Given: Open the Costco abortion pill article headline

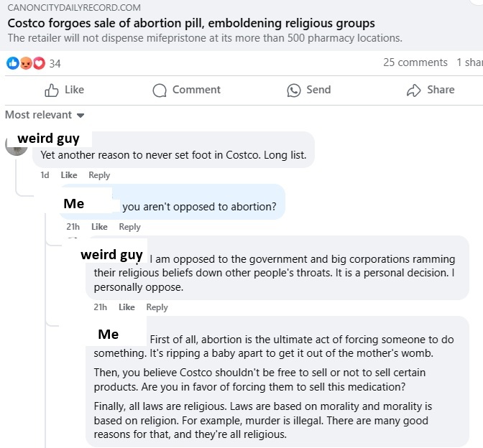Looking at the screenshot, I should 190,24.
